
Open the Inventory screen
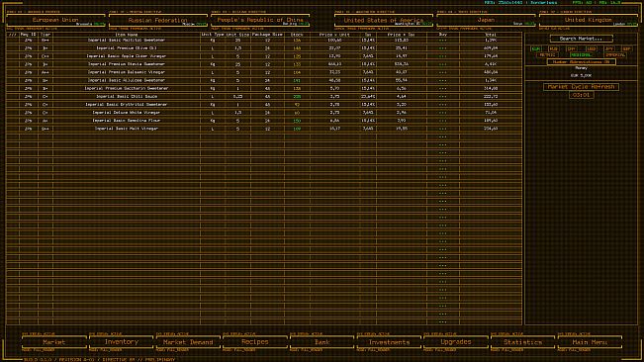121,342
